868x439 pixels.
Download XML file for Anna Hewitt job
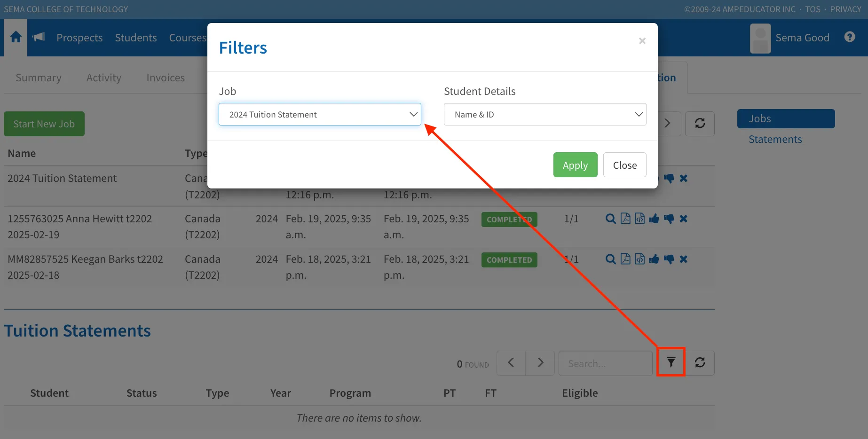(639, 219)
